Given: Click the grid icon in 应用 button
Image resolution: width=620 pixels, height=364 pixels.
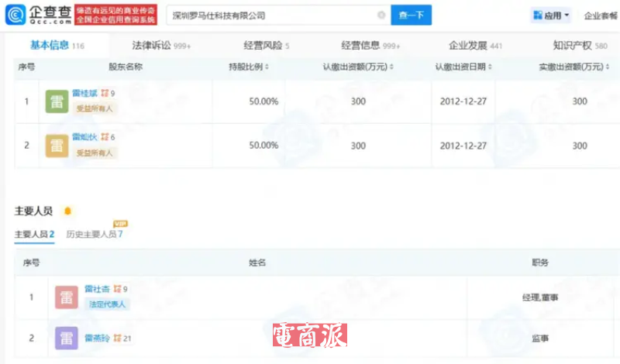Looking at the screenshot, I should 538,15.
